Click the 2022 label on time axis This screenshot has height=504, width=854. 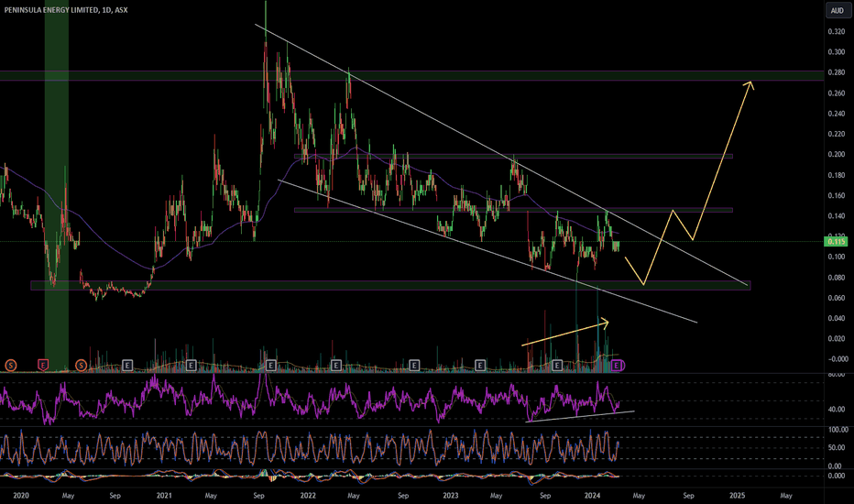click(308, 496)
